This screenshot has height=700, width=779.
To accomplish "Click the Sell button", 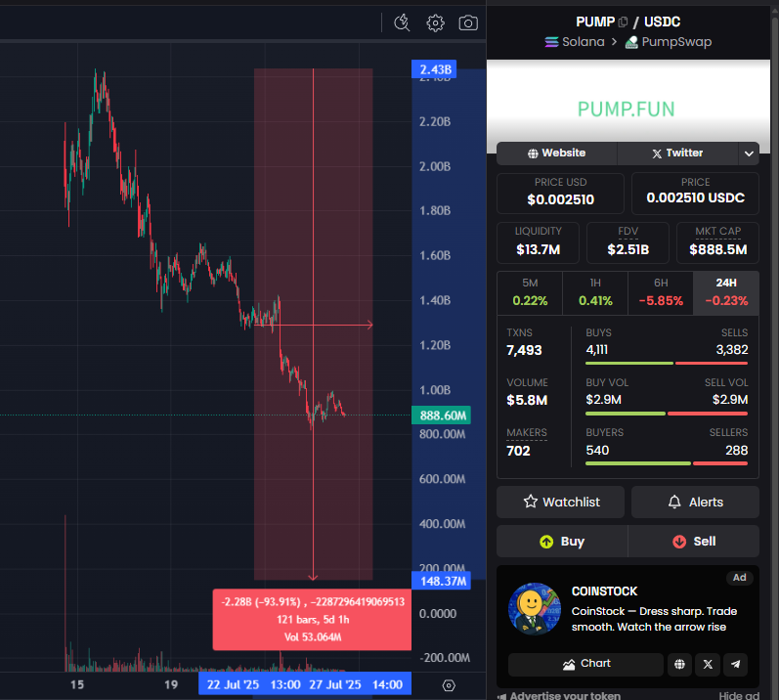I will coord(694,542).
